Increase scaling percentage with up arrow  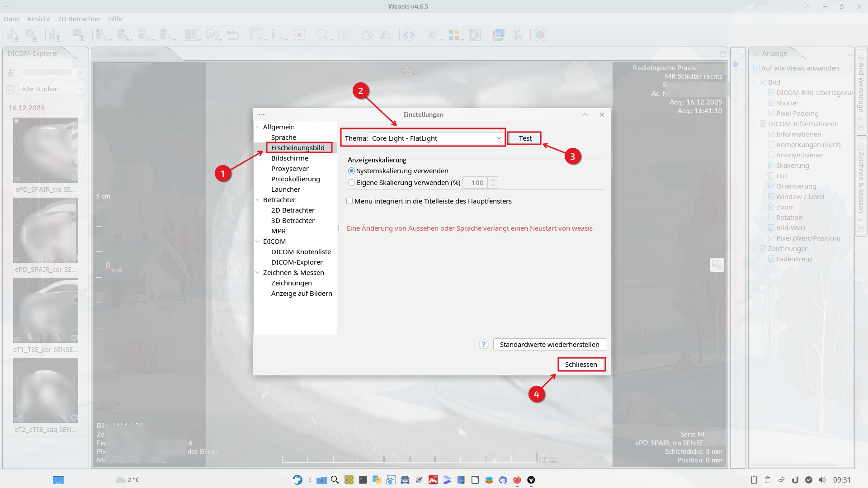point(493,180)
